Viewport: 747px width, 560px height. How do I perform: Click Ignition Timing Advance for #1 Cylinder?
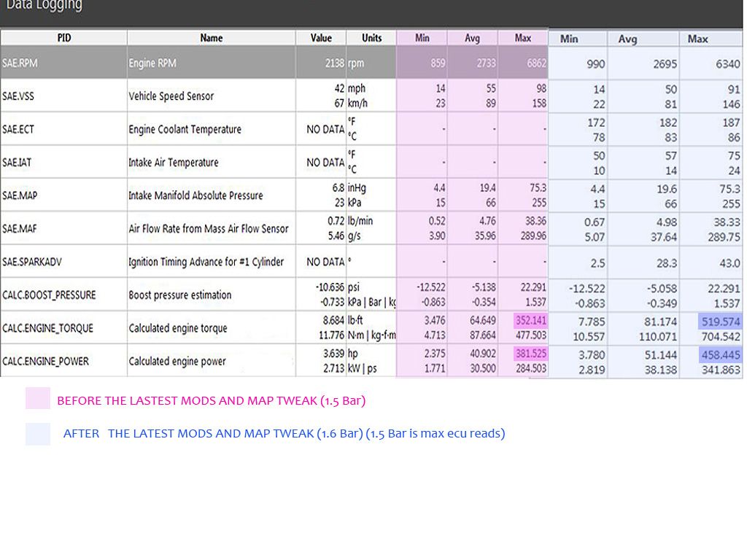(x=206, y=262)
